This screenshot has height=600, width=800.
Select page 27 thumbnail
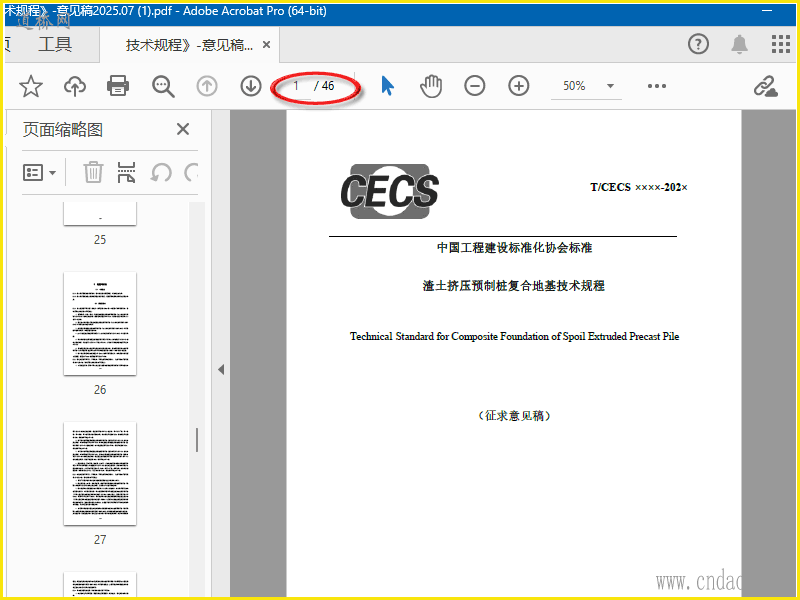100,473
